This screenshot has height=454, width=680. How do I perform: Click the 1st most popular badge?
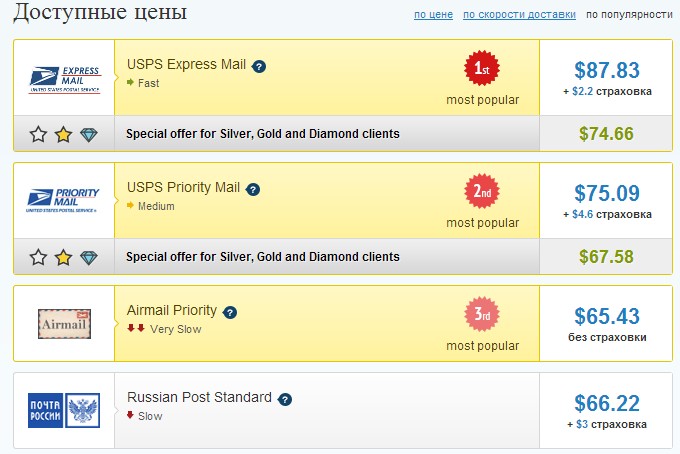[482, 69]
